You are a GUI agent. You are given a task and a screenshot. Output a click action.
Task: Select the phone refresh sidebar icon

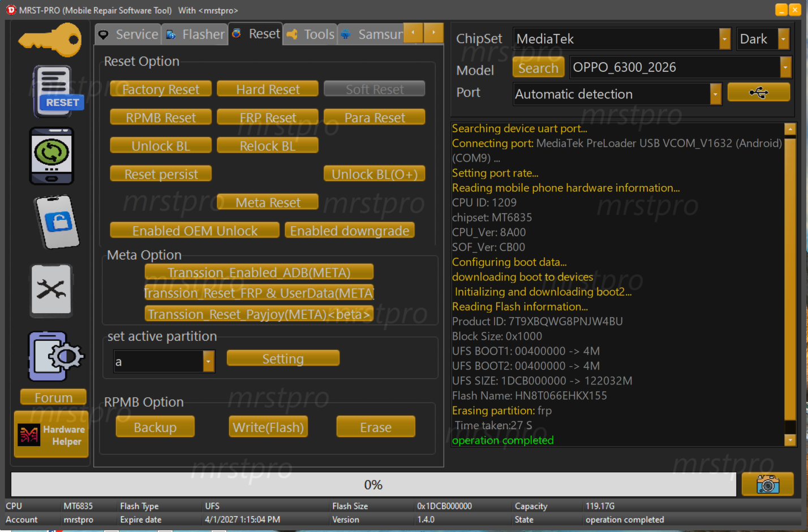click(x=51, y=155)
